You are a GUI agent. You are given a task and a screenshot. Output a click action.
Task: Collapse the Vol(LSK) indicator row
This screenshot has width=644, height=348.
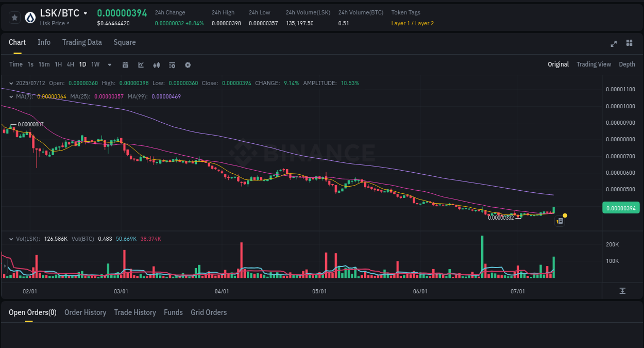tap(11, 238)
